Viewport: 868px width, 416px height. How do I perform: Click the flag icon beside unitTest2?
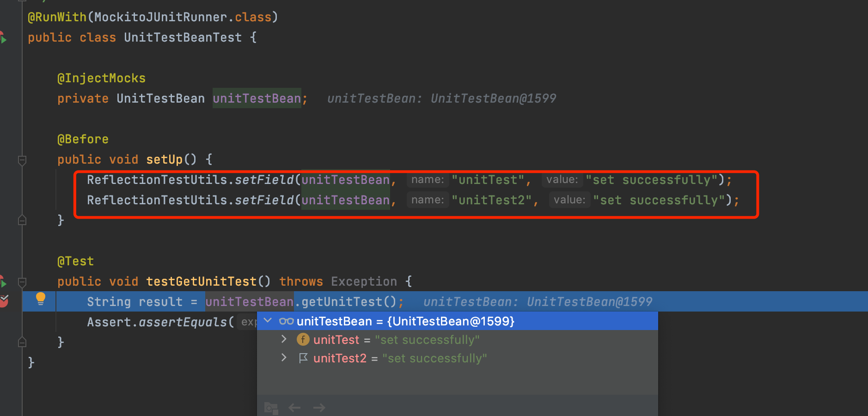point(303,358)
